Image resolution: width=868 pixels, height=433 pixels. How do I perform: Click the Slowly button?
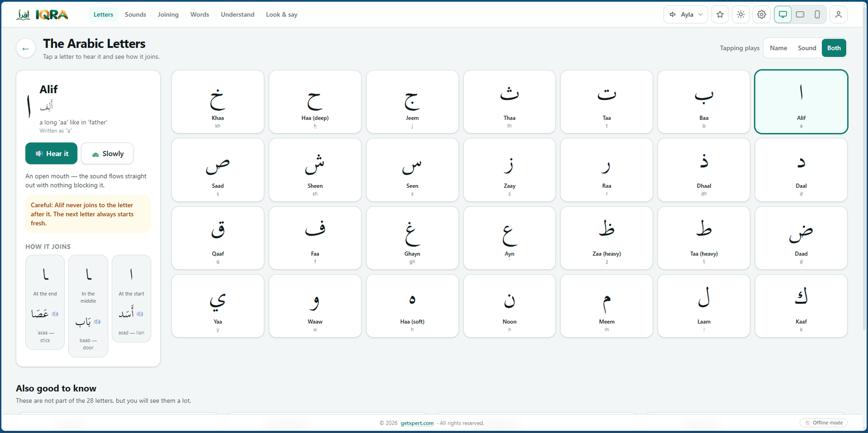107,154
